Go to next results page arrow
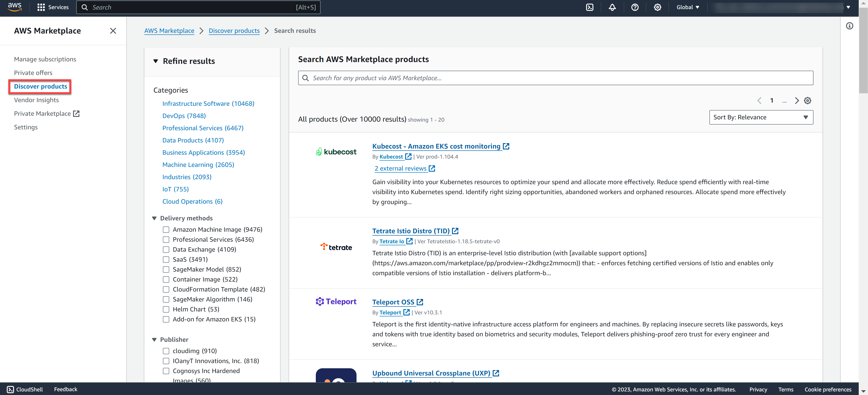The image size is (868, 395). tap(797, 100)
